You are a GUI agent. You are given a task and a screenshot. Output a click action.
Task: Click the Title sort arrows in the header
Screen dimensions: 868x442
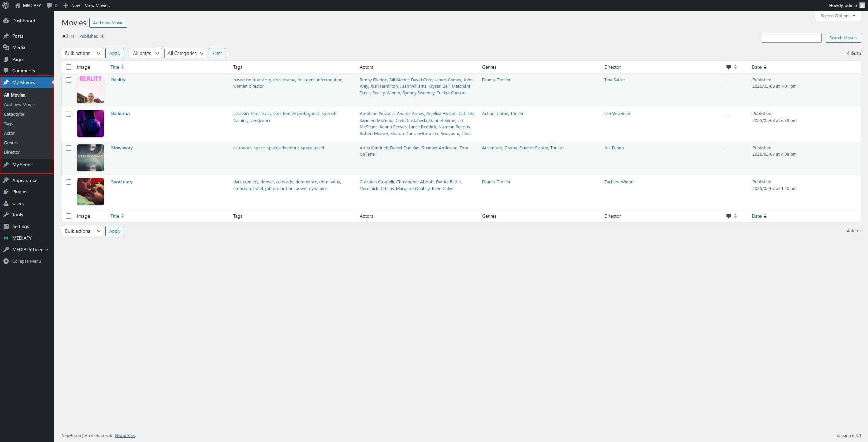click(122, 67)
